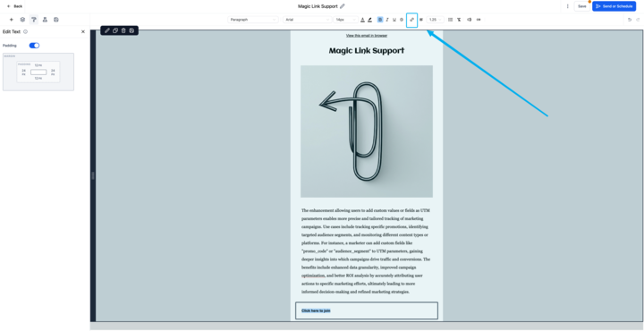Viewport: 644px width, 331px height.
Task: Select the Magic Link Support heading
Action: 367,51
